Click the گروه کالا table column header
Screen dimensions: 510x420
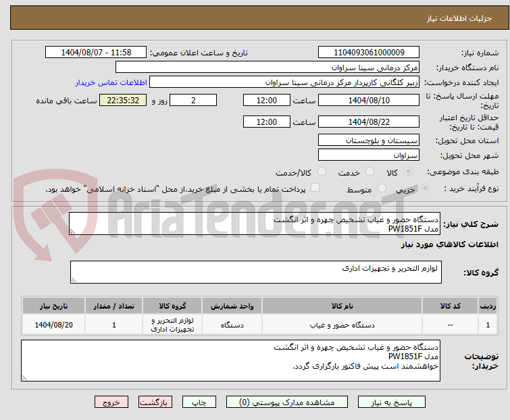click(x=172, y=306)
